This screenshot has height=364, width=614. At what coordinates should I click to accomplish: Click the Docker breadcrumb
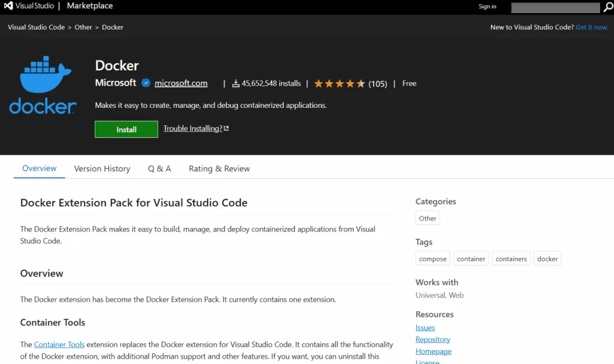tap(112, 27)
